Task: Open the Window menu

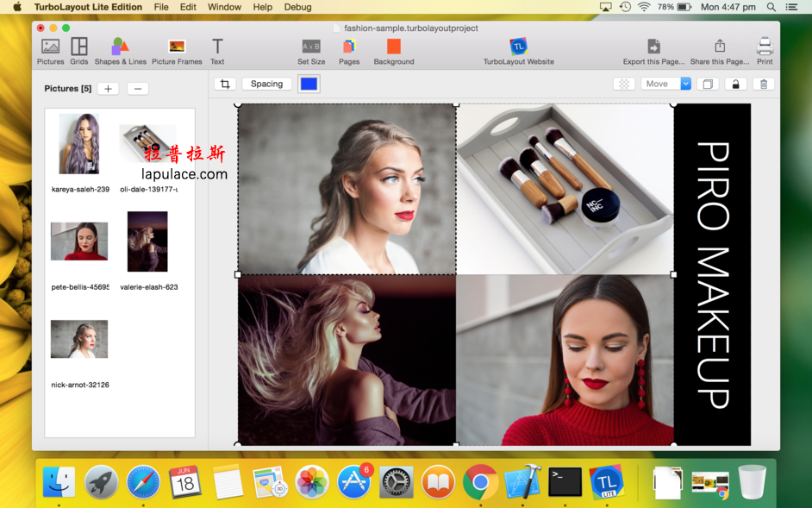Action: click(x=224, y=7)
